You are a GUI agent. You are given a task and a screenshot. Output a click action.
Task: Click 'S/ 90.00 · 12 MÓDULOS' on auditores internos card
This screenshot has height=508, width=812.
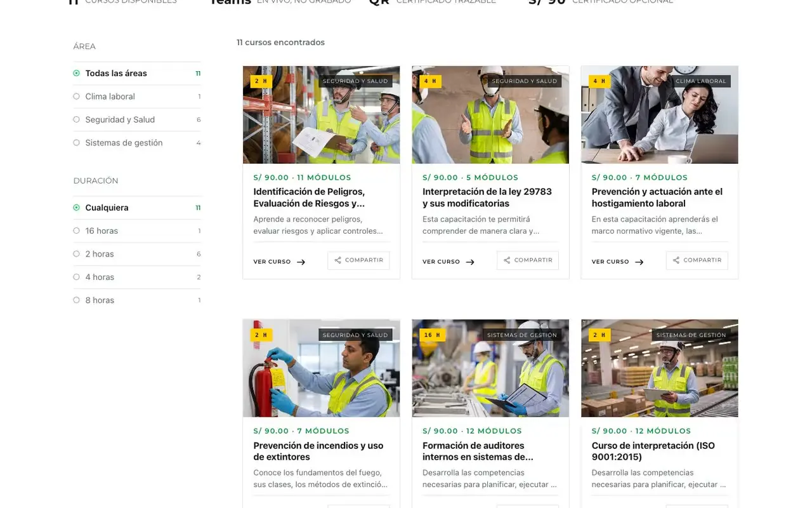point(472,431)
